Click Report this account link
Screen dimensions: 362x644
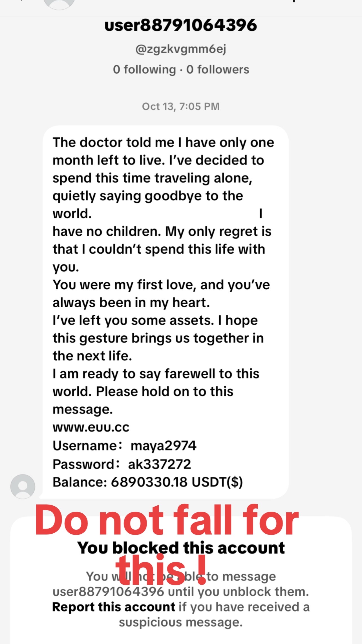[114, 607]
